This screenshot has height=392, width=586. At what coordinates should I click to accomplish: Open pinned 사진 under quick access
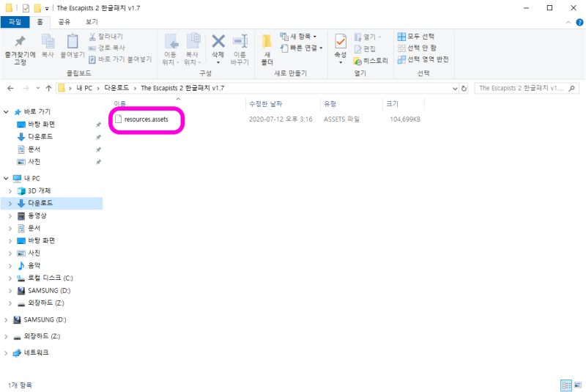pyautogui.click(x=34, y=162)
